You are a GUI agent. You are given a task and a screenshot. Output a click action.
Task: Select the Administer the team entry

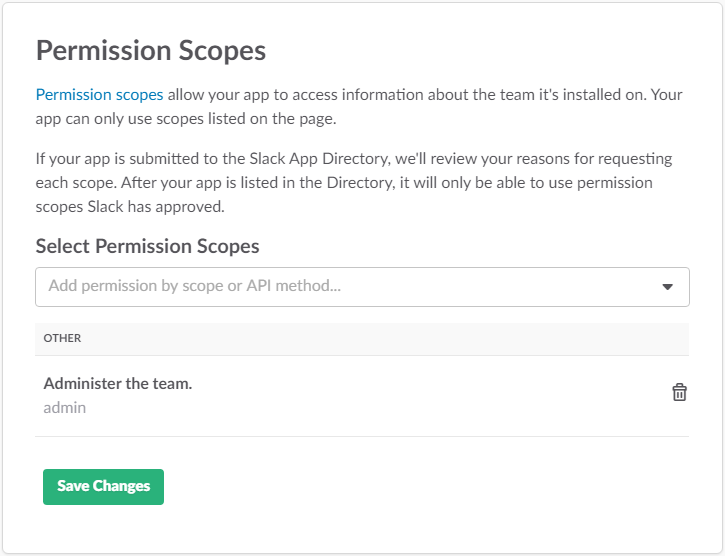pos(118,383)
